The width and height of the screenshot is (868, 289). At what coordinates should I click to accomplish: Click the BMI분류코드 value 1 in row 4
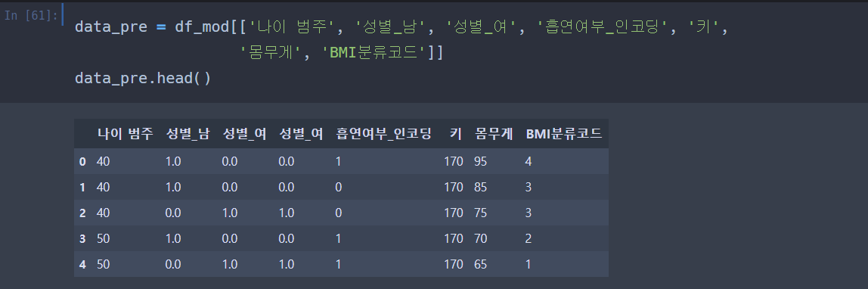(529, 264)
